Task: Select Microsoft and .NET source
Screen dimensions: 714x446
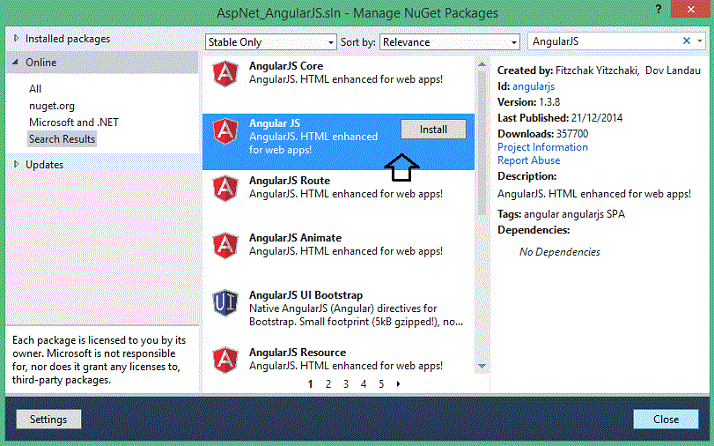Action: pos(73,122)
